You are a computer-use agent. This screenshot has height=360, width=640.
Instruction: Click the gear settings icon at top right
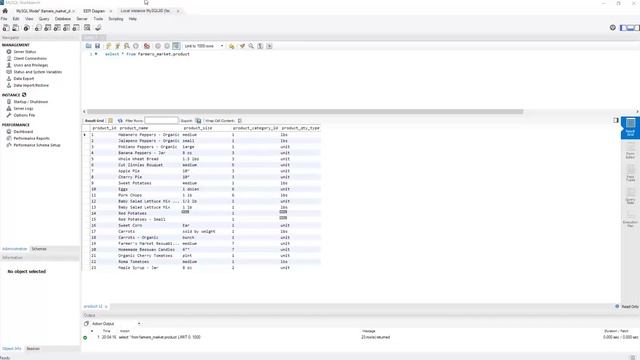point(613,28)
